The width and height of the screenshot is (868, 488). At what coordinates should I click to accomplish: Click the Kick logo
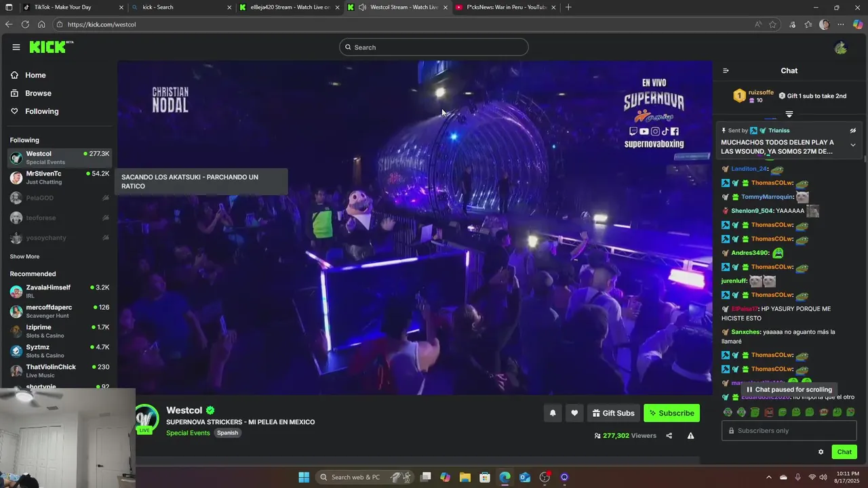[x=51, y=47]
